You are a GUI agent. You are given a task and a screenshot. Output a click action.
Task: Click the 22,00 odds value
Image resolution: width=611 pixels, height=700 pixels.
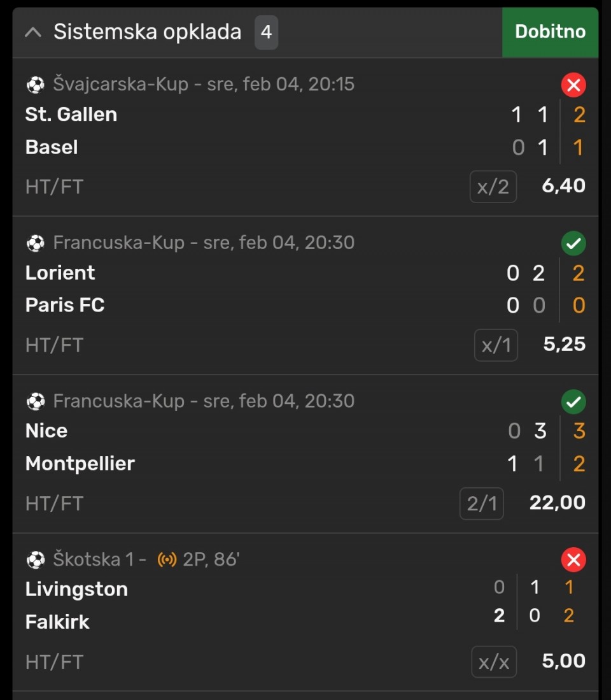pos(558,503)
